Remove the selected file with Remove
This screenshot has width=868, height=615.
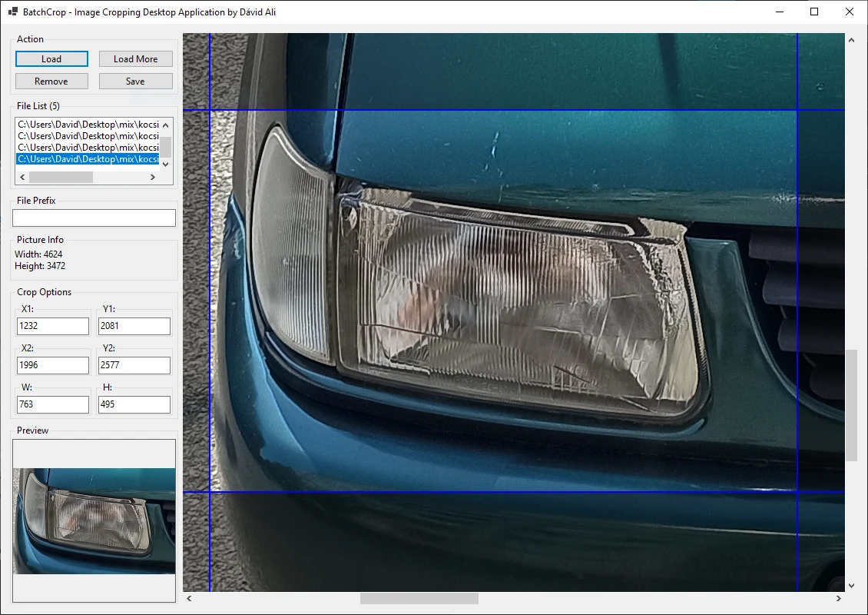(51, 81)
